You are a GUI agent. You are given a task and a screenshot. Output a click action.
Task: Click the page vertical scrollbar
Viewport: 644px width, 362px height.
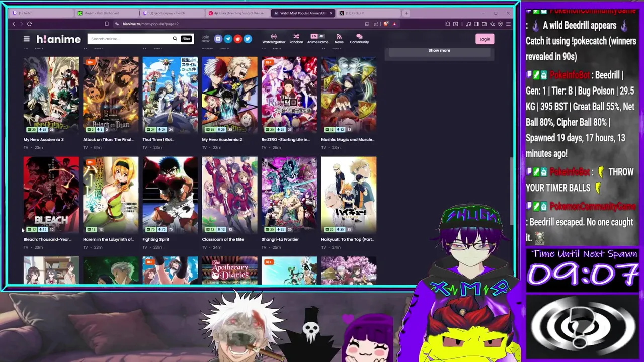pyautogui.click(x=512, y=191)
